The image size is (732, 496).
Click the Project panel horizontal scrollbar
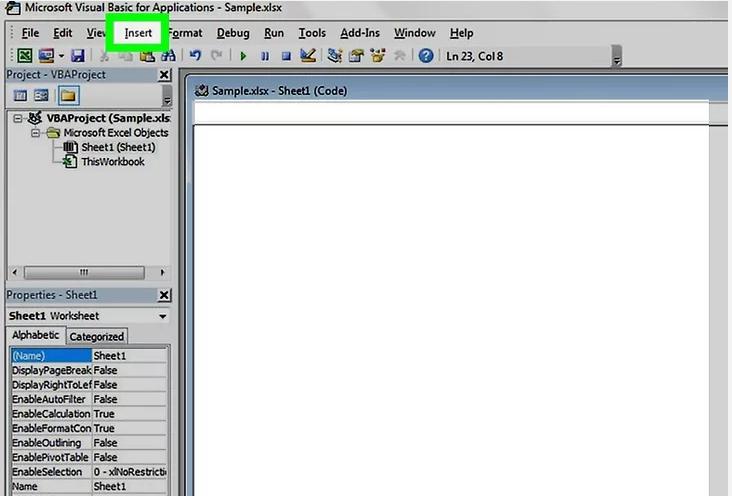click(83, 271)
